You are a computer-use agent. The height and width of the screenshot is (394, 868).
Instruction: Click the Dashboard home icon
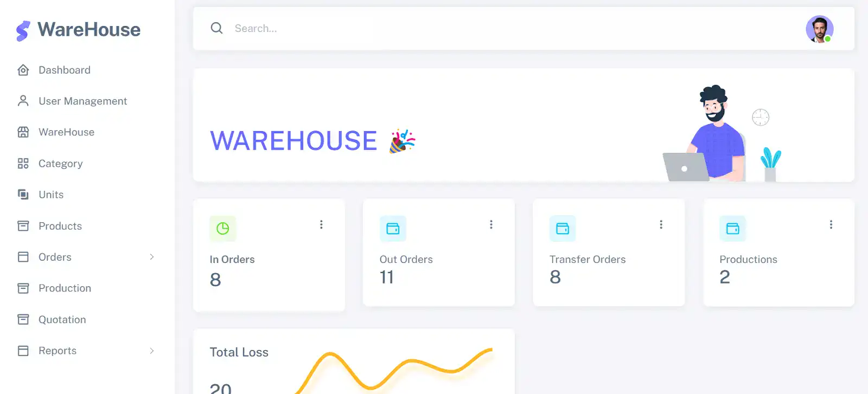[x=23, y=70]
